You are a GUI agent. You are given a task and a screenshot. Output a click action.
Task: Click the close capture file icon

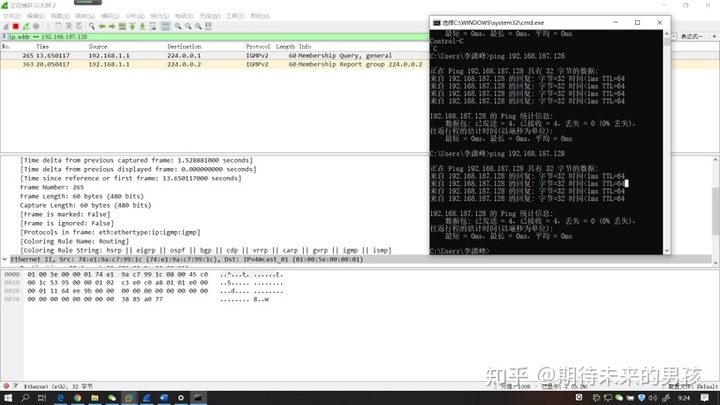69,27
